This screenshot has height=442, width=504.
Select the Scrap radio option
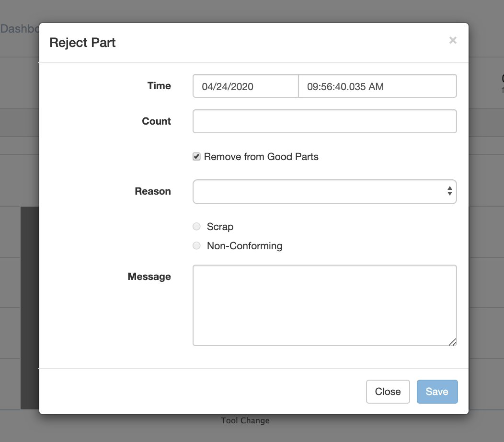coord(196,226)
